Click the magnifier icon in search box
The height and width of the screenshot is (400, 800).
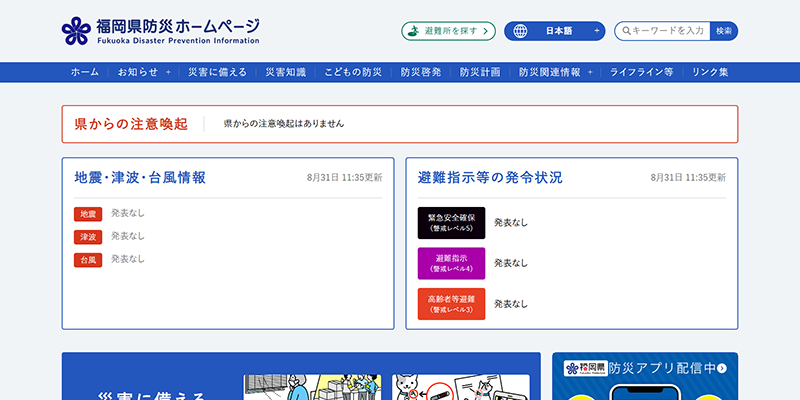click(626, 31)
